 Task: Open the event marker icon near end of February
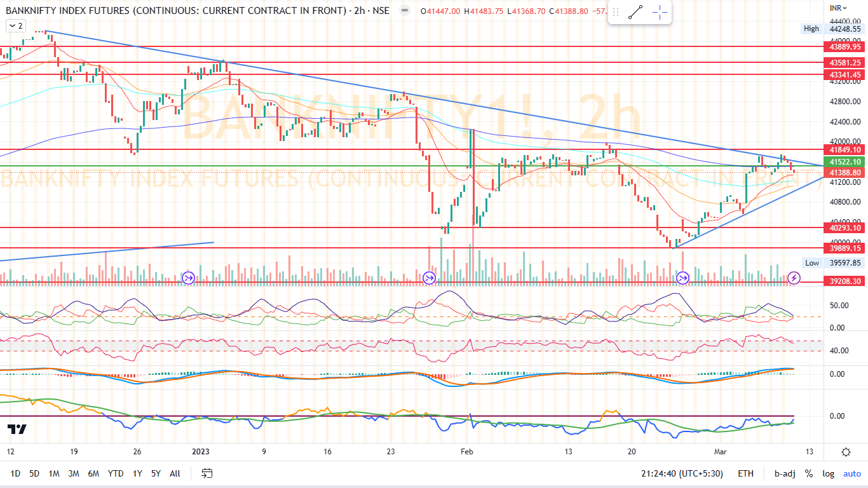(683, 278)
